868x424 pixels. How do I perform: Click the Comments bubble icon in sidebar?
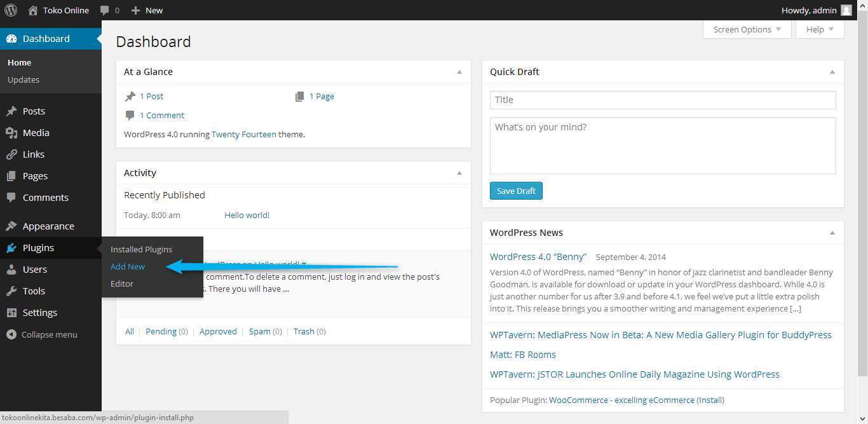tap(11, 198)
